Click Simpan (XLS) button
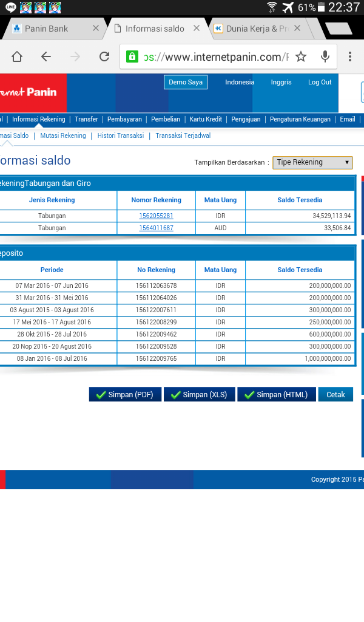The width and height of the screenshot is (364, 622). [199, 394]
